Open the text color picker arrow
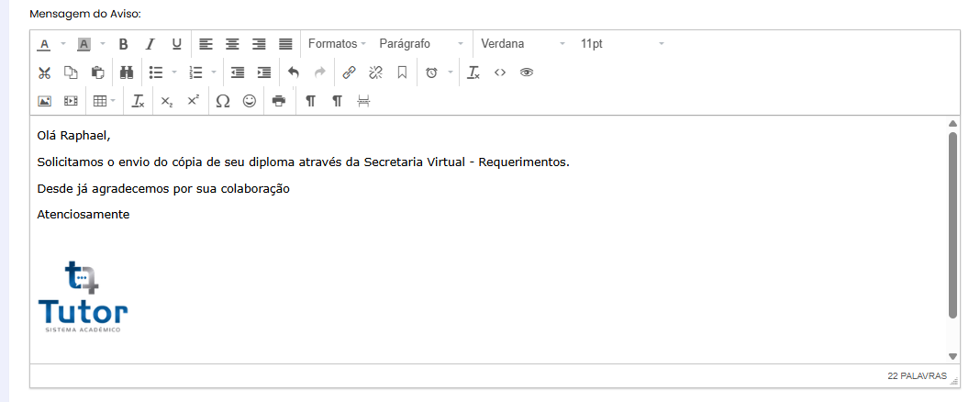The image size is (980, 402). 63,44
